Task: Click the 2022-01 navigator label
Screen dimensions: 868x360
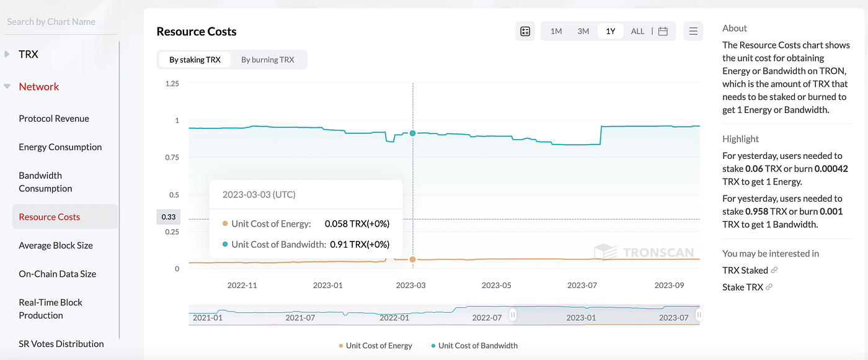Action: click(x=394, y=318)
